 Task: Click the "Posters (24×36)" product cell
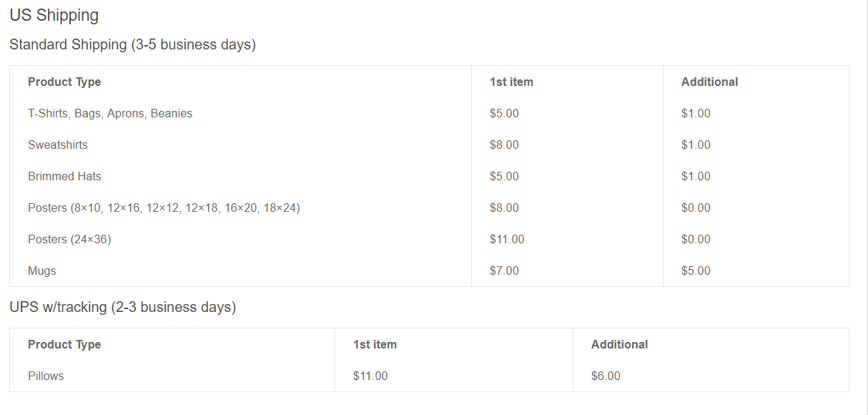(x=69, y=239)
